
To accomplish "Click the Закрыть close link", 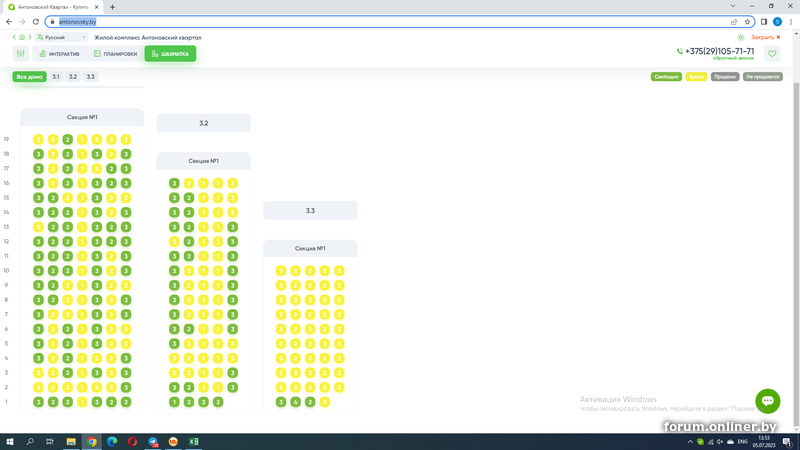I will (x=765, y=37).
